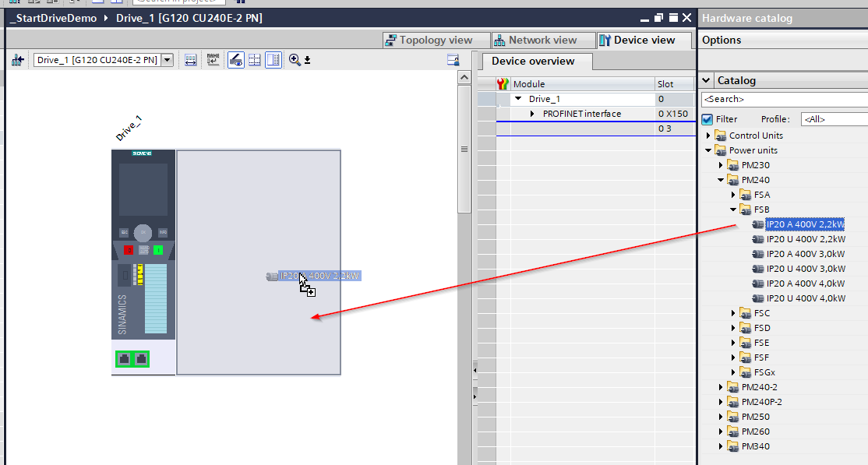Screen dimensions: 868x465
Task: Click the Control Units folder icon
Action: [720, 136]
